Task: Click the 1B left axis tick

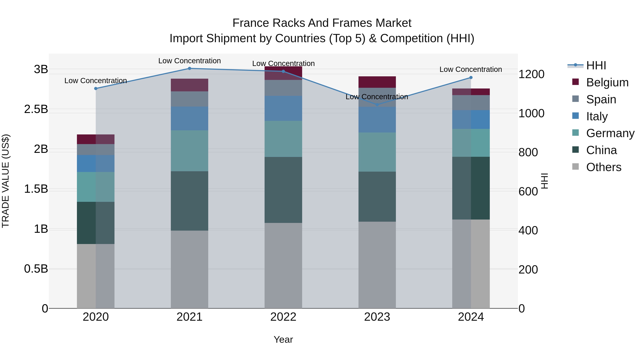Action: (41, 229)
